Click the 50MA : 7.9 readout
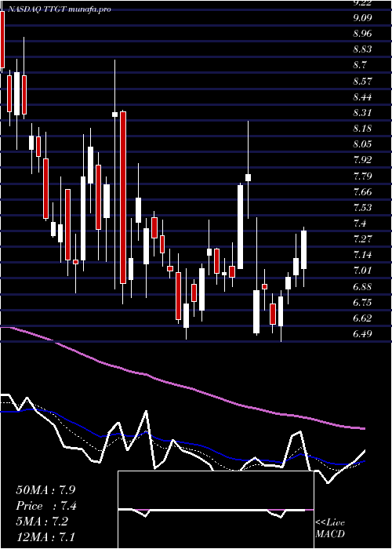The height and width of the screenshot is (549, 392). click(x=45, y=490)
